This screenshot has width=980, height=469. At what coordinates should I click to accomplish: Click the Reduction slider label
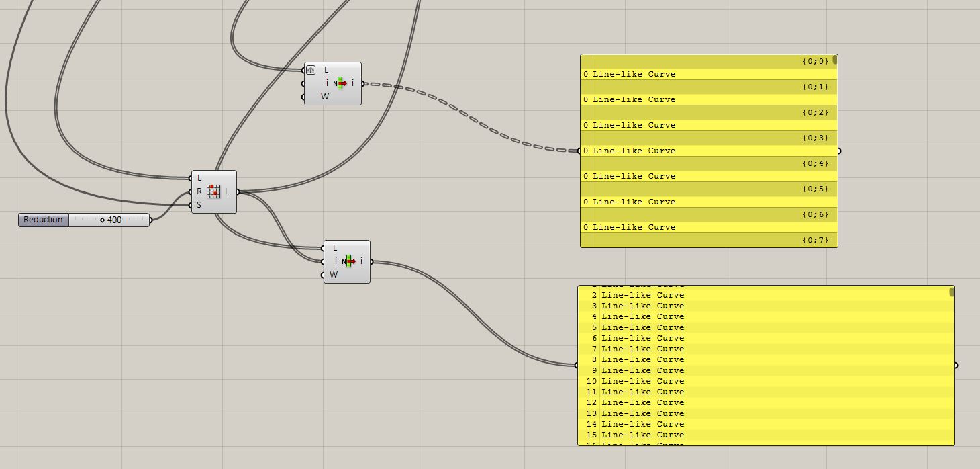[42, 220]
